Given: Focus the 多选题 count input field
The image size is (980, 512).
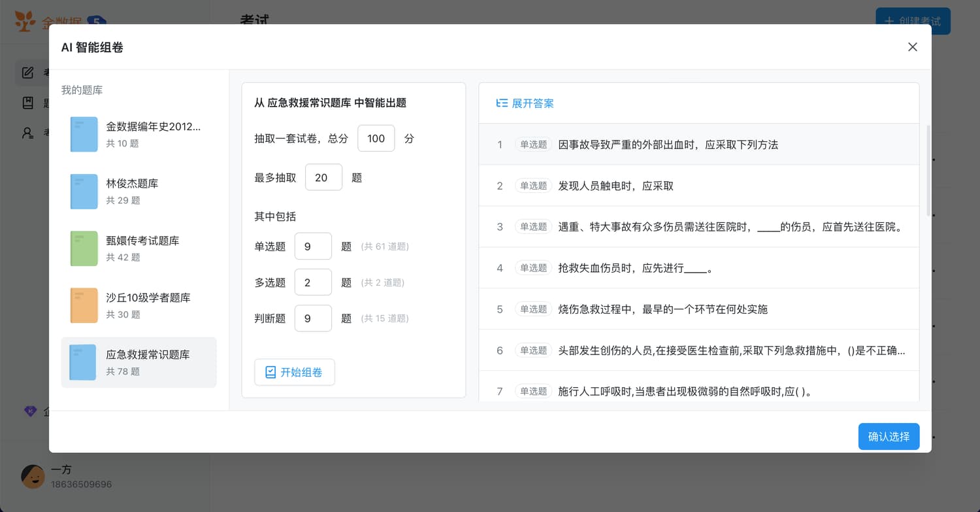Looking at the screenshot, I should tap(313, 282).
